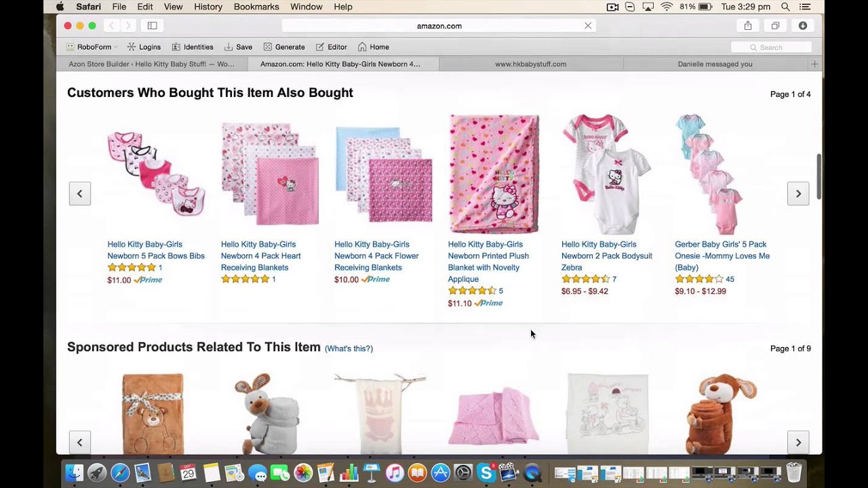Open RoboForm Editor
Image resolution: width=868 pixels, height=488 pixels.
tap(331, 47)
